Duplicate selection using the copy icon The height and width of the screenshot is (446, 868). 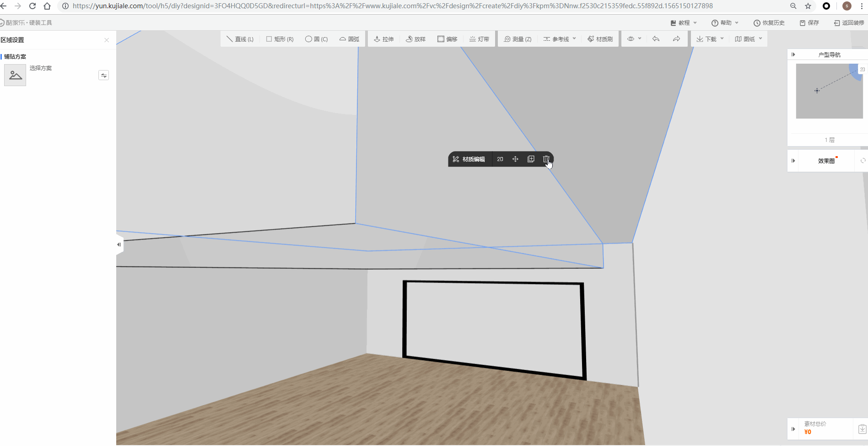(531, 159)
